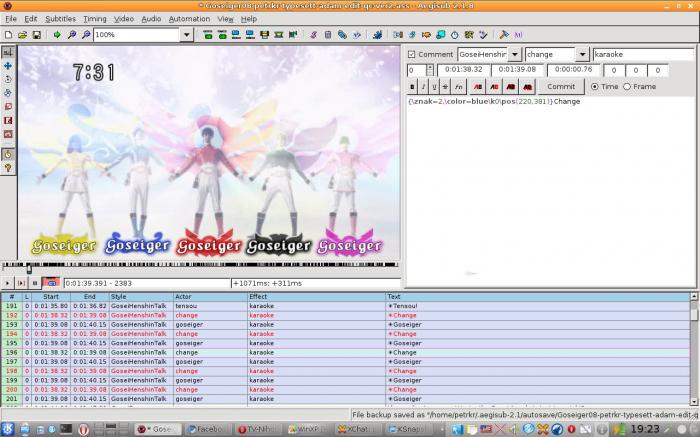Open the Attachments paperclip icon

[x=342, y=35]
